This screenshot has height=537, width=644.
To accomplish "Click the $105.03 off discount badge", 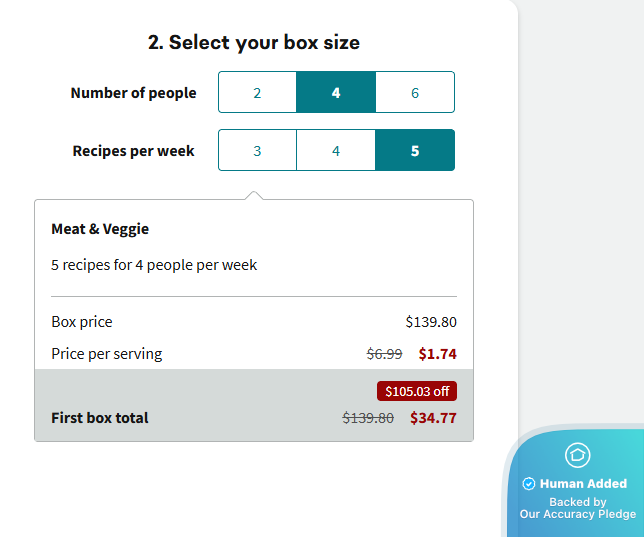I will (416, 391).
